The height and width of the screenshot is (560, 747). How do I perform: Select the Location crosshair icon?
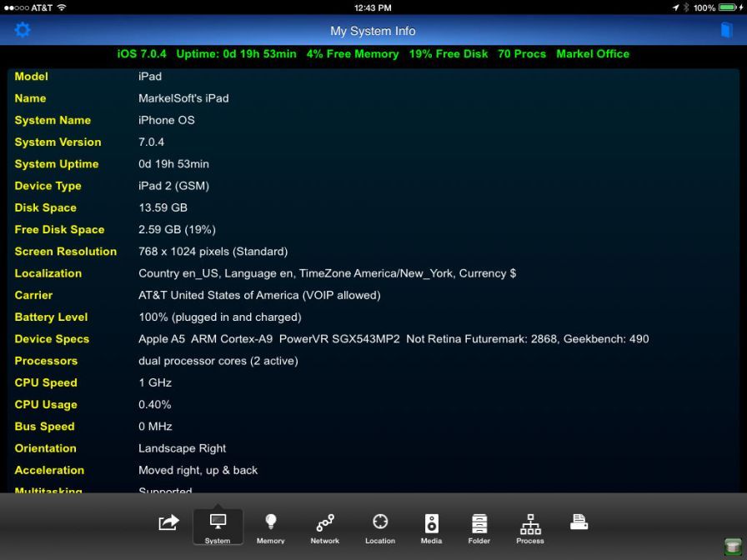(x=380, y=528)
